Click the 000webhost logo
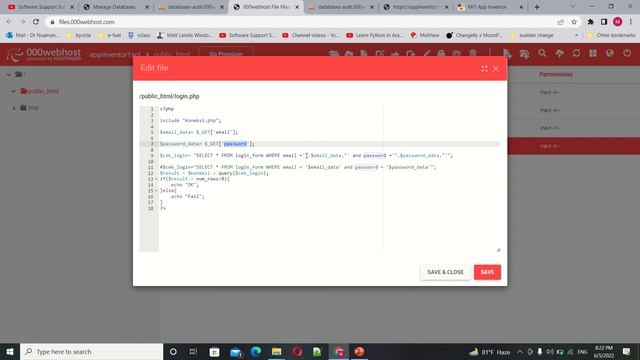The width and height of the screenshot is (640, 360). point(44,54)
